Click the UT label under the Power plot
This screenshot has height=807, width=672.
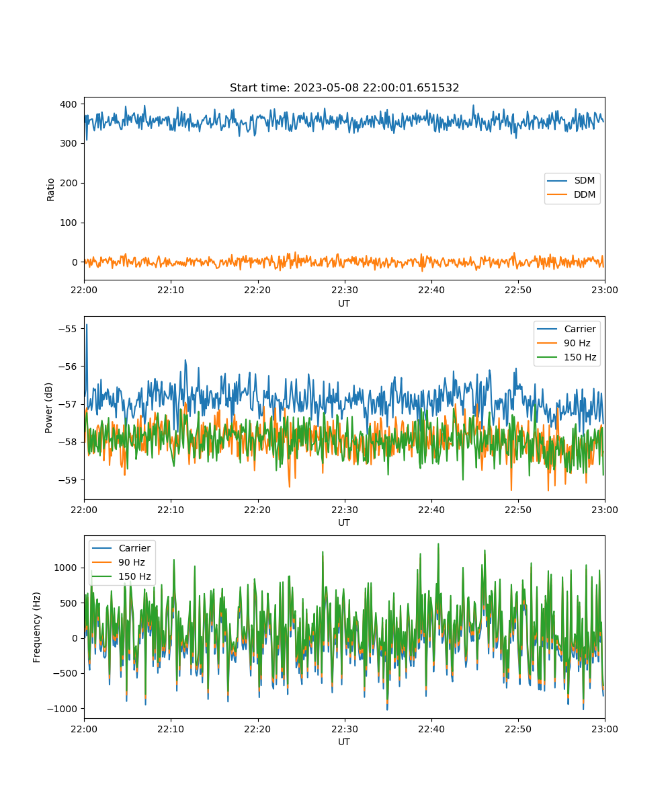[x=344, y=523]
